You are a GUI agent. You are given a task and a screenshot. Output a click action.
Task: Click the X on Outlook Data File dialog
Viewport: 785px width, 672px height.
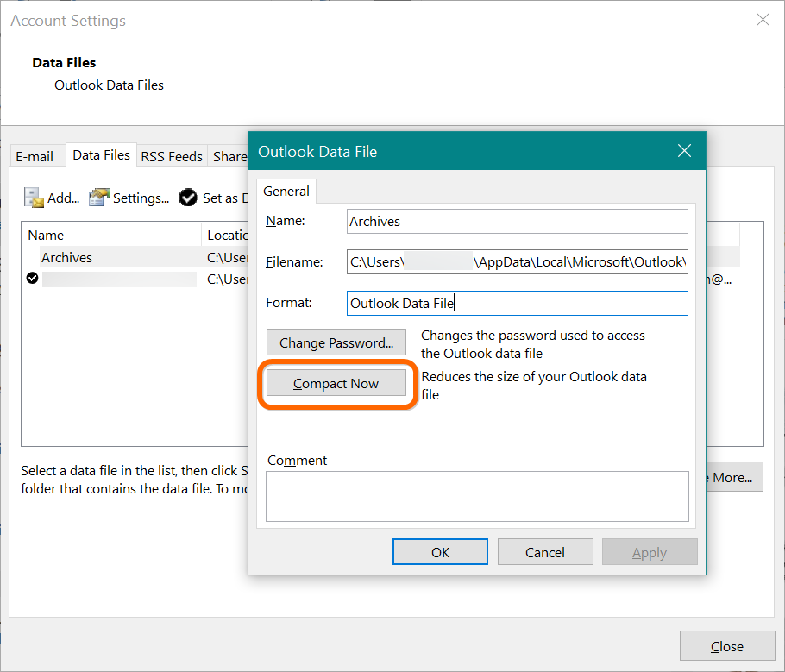click(x=684, y=150)
